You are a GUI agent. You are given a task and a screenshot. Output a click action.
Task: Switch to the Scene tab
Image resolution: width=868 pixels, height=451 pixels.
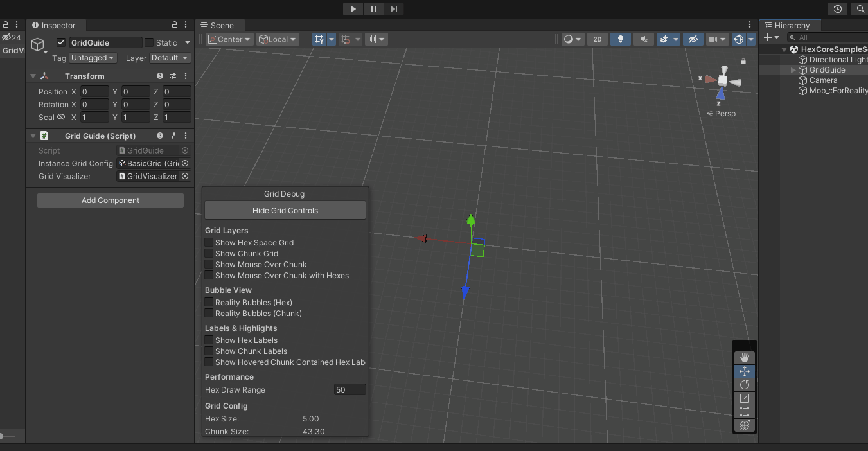tap(217, 25)
